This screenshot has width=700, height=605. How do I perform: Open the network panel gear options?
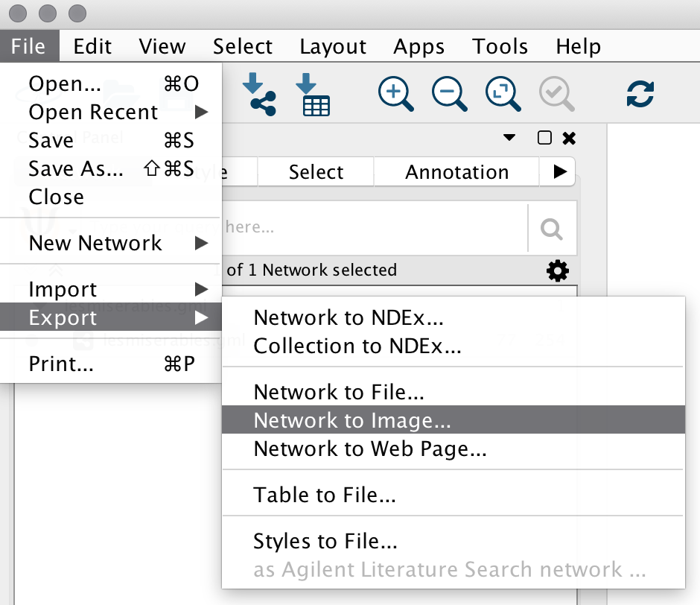click(x=558, y=270)
